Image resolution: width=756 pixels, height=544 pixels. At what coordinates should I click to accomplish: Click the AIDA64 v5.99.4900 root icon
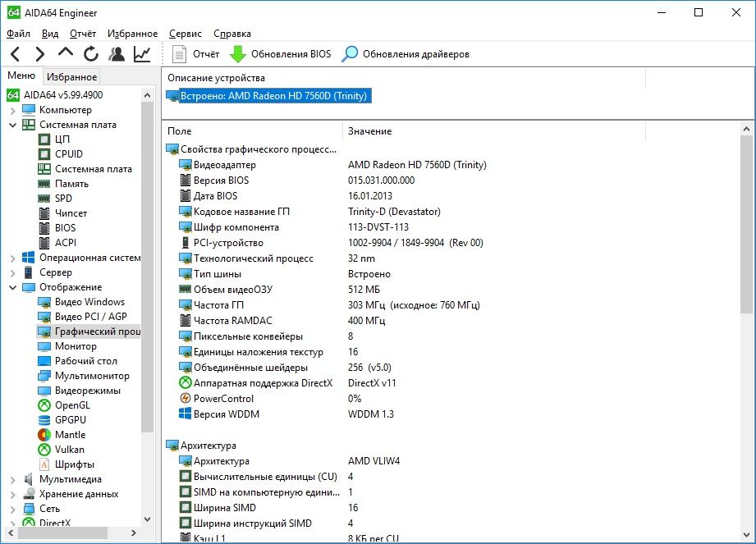click(x=13, y=95)
